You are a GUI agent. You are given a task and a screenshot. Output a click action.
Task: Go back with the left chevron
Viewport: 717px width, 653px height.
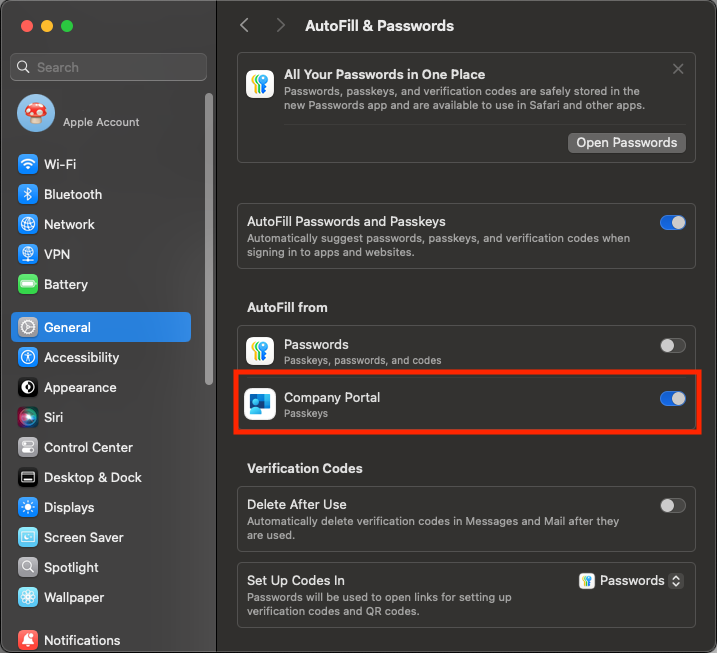245,25
